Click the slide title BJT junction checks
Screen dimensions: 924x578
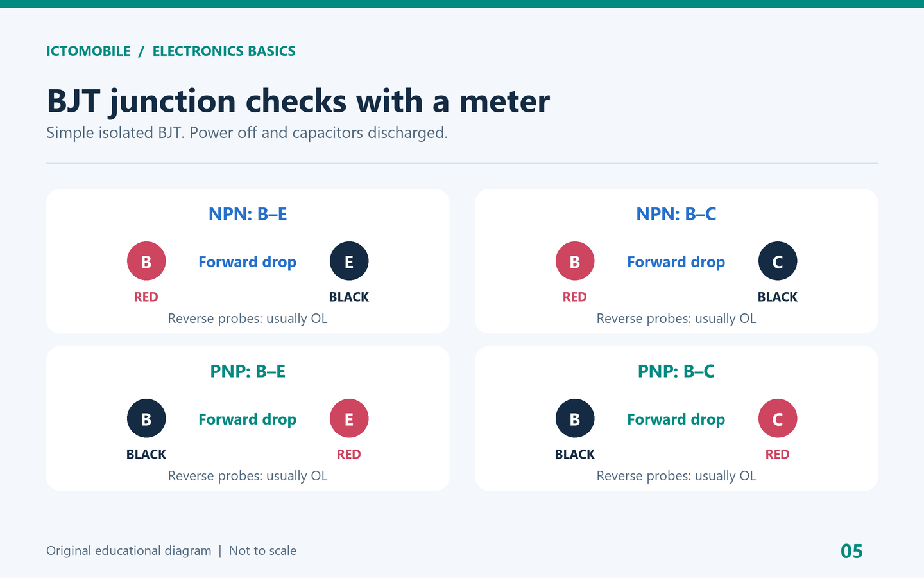(x=298, y=101)
